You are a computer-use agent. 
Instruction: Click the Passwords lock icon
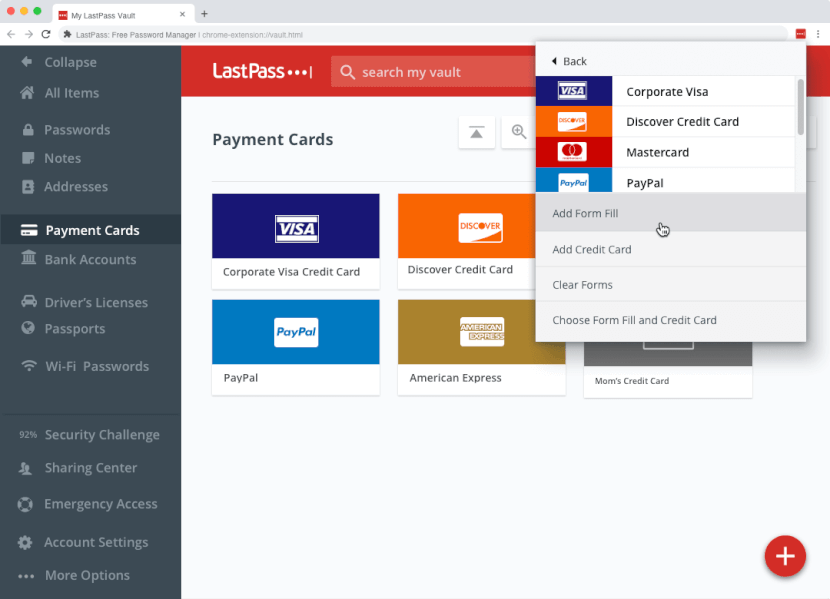(x=28, y=130)
